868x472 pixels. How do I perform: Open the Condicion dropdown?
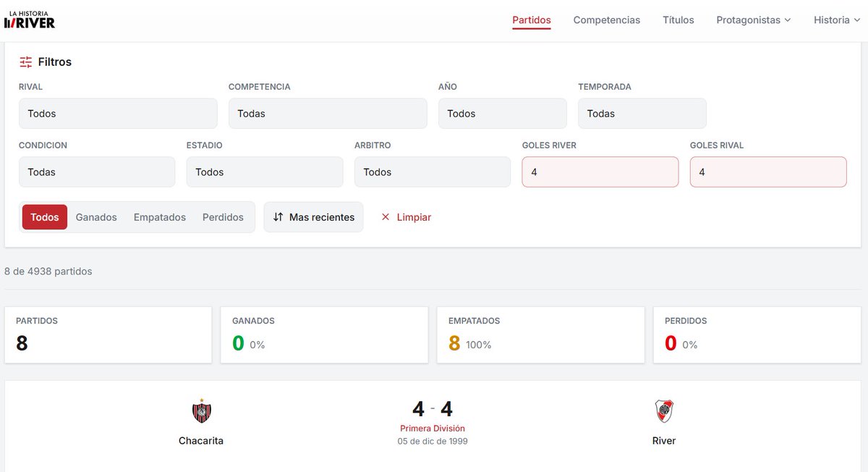(97, 172)
